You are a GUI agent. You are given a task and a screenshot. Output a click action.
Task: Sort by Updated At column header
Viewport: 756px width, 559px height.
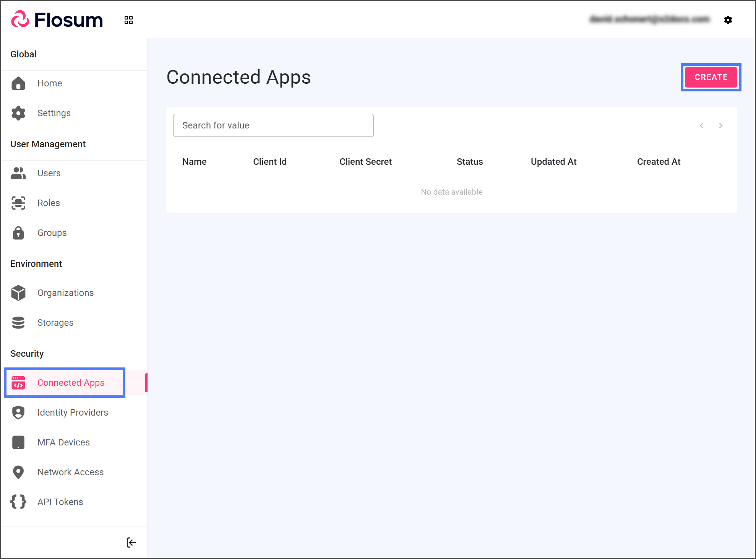(553, 162)
